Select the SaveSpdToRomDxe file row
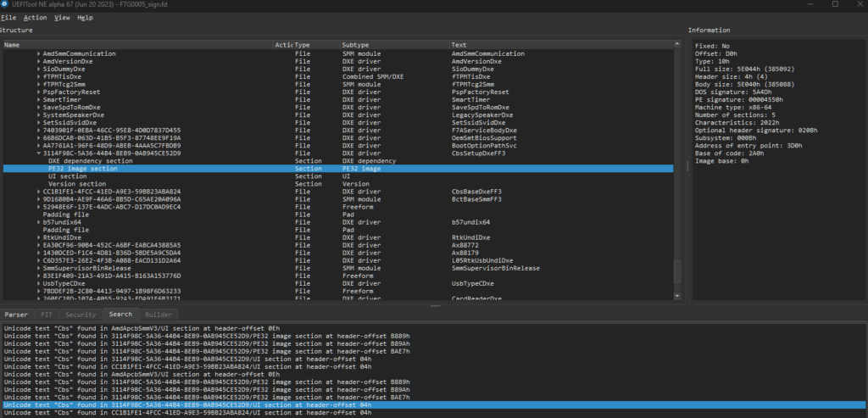This screenshot has width=868, height=418. tap(338, 108)
